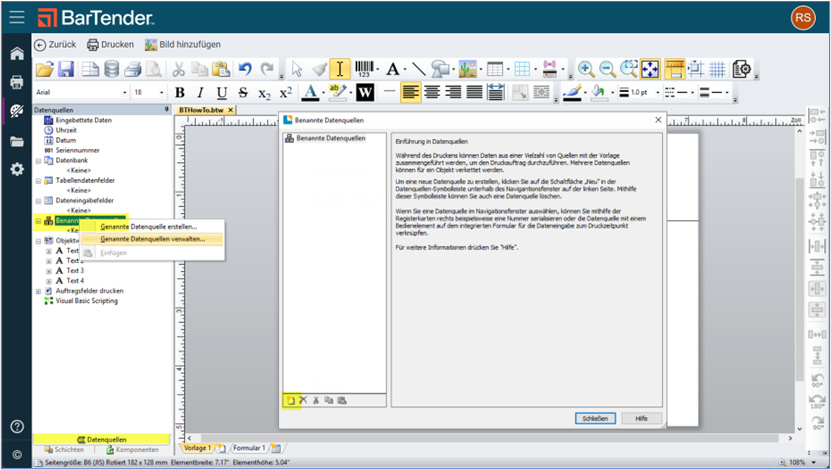831x470 pixels.
Task: Open the printer icon in left sidebar
Action: click(x=17, y=82)
